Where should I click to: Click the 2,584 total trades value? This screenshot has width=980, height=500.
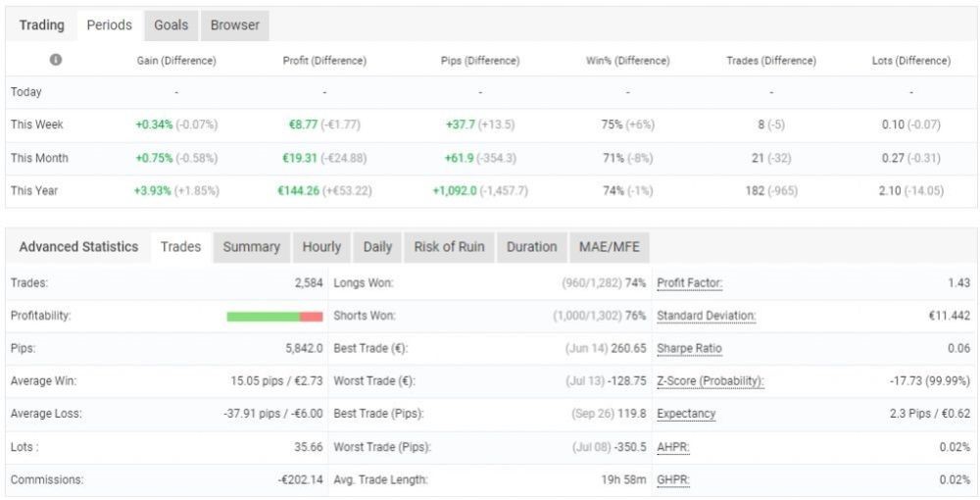tap(309, 283)
